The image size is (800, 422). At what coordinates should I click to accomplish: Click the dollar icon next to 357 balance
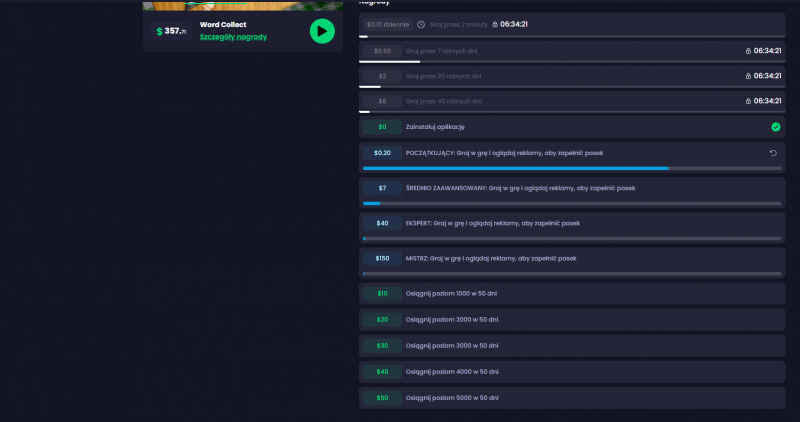[x=159, y=31]
